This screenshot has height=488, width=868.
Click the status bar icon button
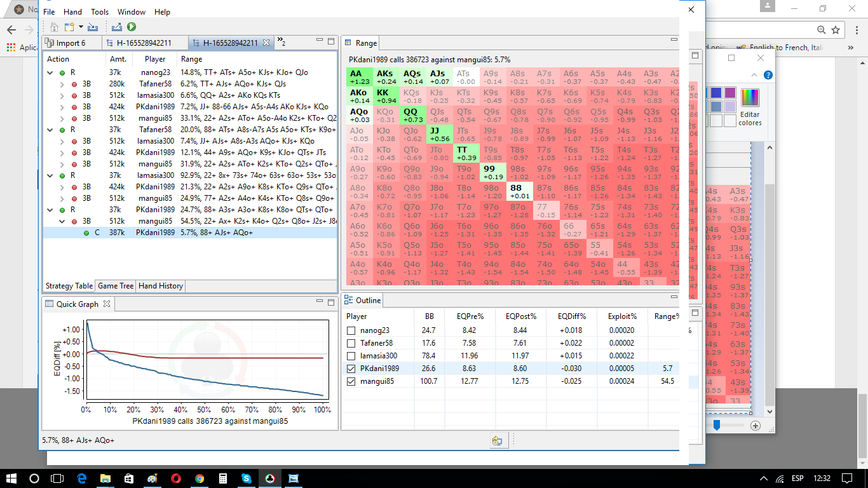coord(499,440)
